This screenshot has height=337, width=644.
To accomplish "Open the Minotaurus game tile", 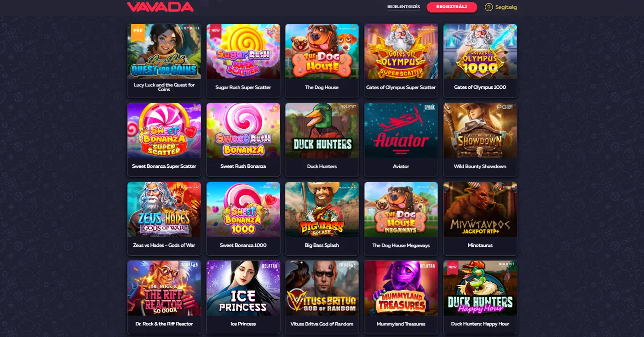I will [x=480, y=219].
